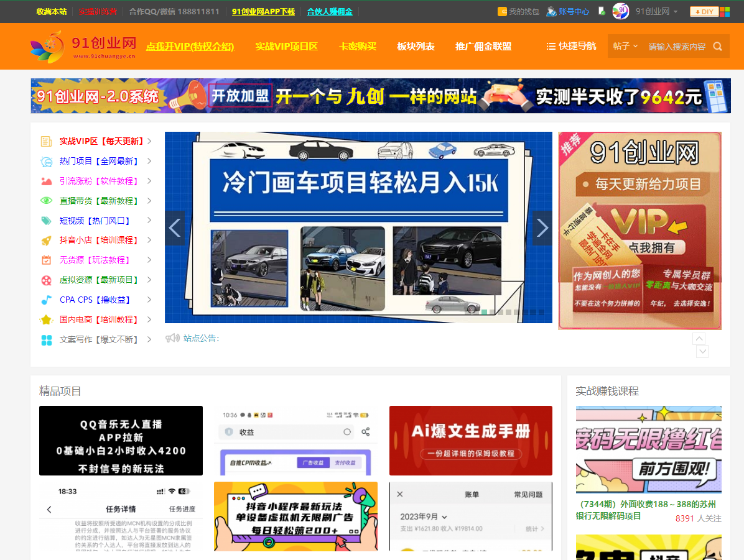This screenshot has height=560, width=744.
Task: Show previous carousel slide
Action: 175,228
